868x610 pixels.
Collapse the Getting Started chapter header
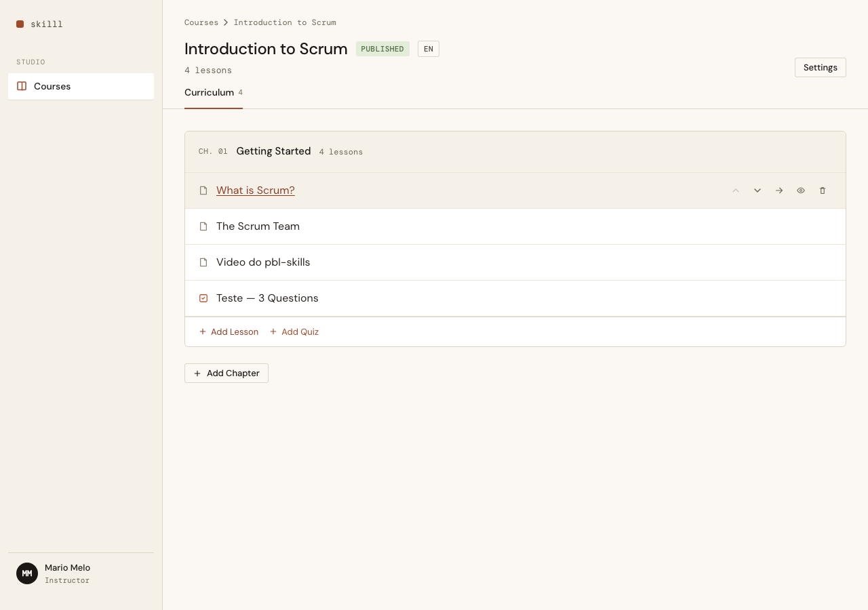click(515, 152)
